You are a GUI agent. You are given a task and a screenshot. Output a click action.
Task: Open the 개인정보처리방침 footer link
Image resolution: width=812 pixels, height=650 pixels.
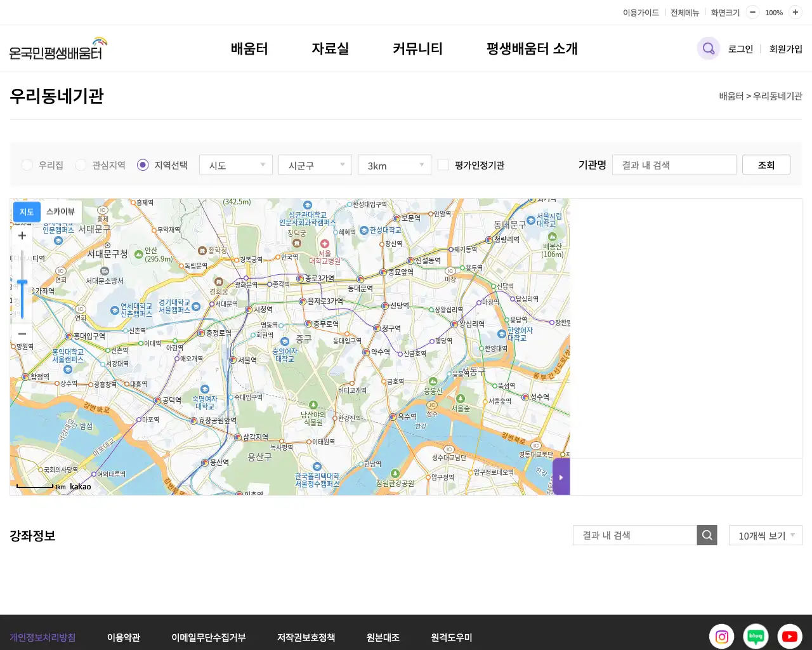click(x=43, y=637)
